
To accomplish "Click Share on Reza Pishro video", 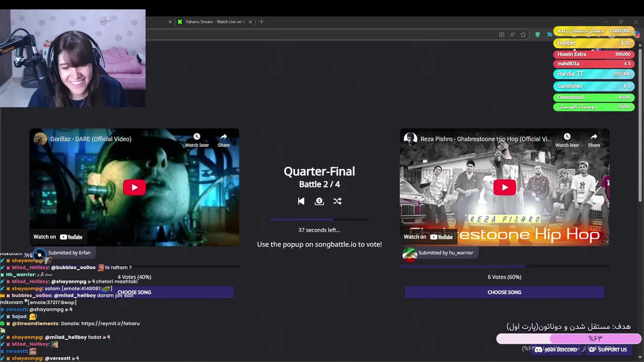I will click(x=594, y=140).
